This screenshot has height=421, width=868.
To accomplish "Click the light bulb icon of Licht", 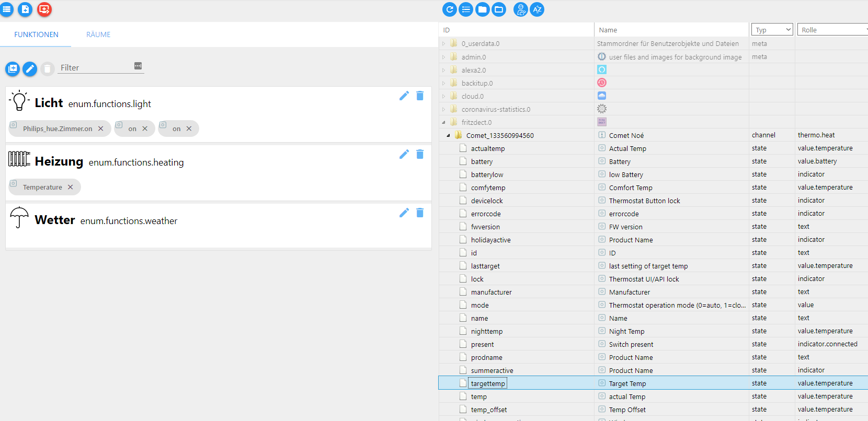I will (x=19, y=100).
